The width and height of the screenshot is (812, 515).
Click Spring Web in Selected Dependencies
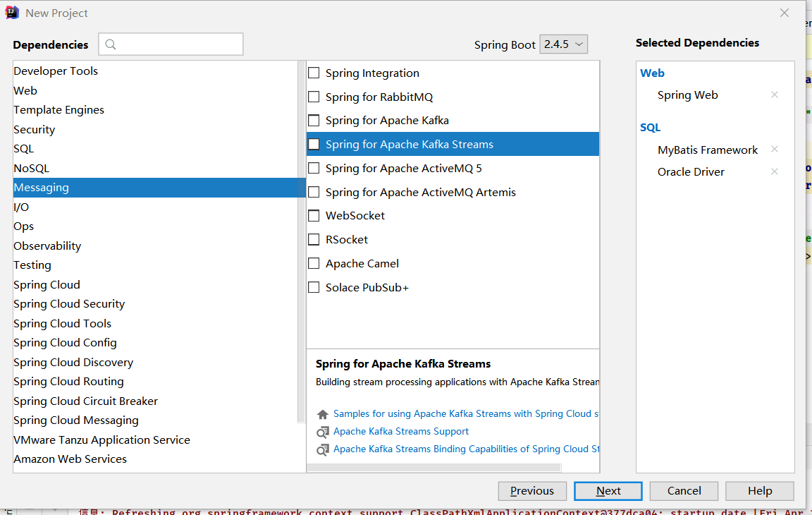coord(687,95)
